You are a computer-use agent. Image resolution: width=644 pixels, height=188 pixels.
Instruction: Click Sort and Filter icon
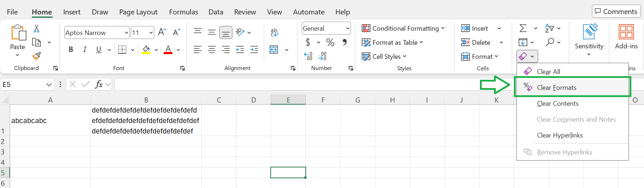(x=549, y=28)
